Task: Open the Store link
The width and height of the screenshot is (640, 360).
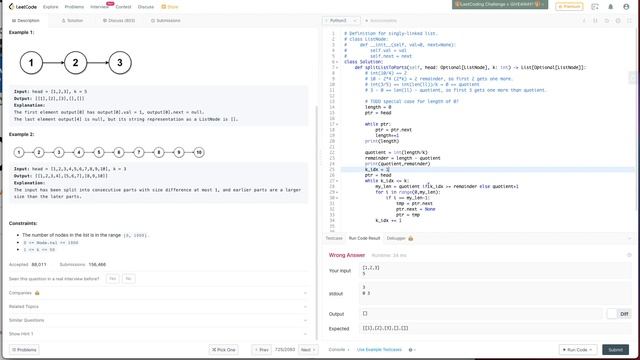Action: pyautogui.click(x=170, y=7)
